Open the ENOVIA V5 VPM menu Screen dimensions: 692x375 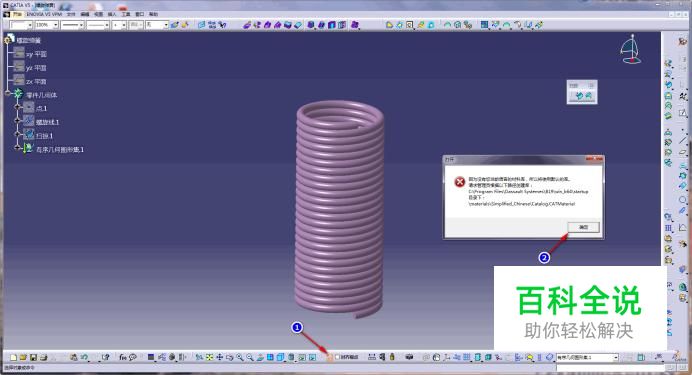click(44, 14)
